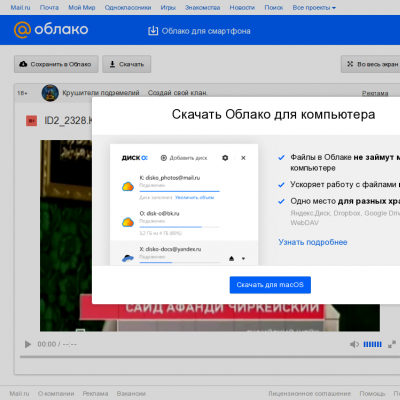Click the video time display 00:00
400x400 pixels.
click(47, 344)
